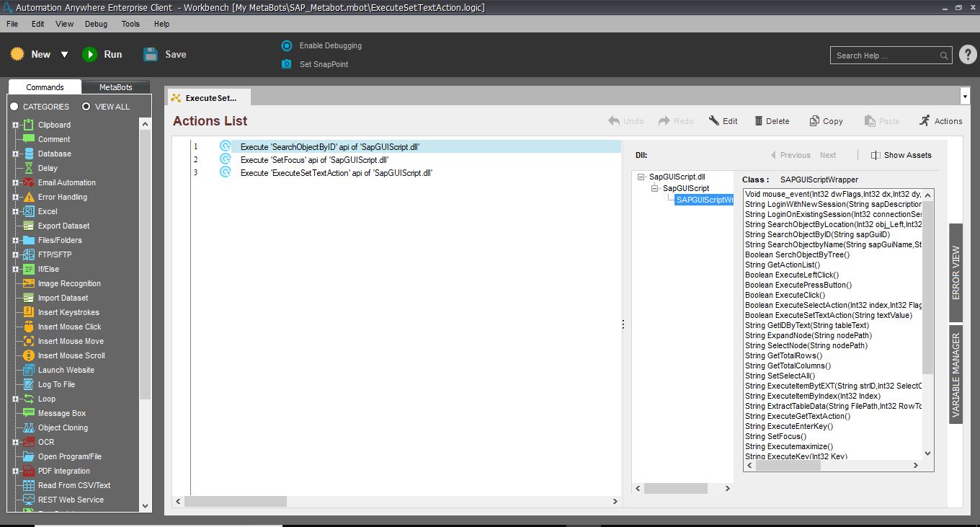Collapse the SapGUIScript.dll tree node
980x527 pixels.
(641, 177)
